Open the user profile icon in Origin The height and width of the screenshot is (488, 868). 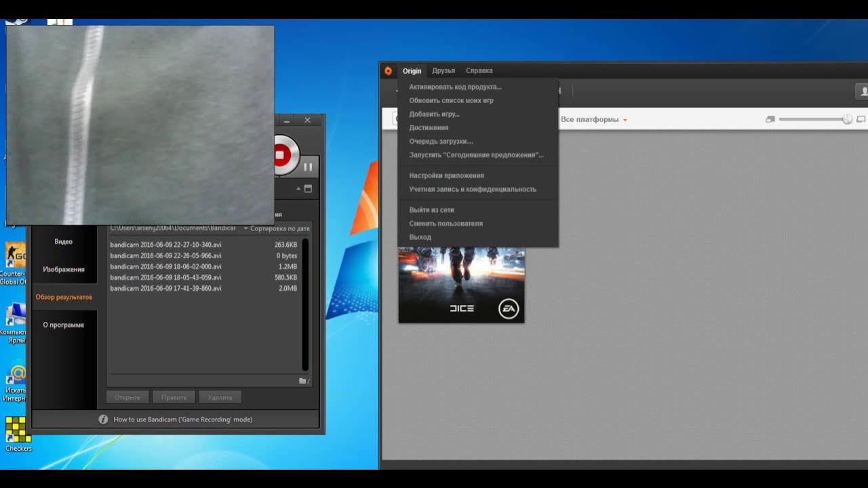(863, 91)
